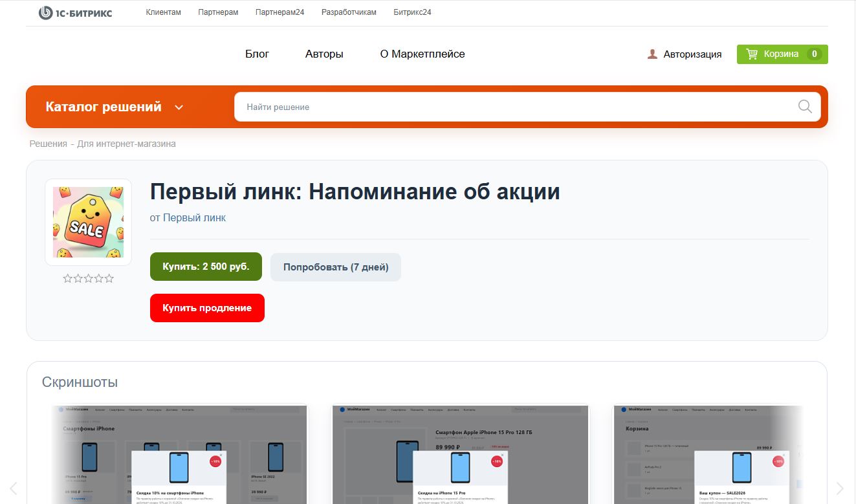Open the О Маркетплейсе page

pyautogui.click(x=423, y=54)
